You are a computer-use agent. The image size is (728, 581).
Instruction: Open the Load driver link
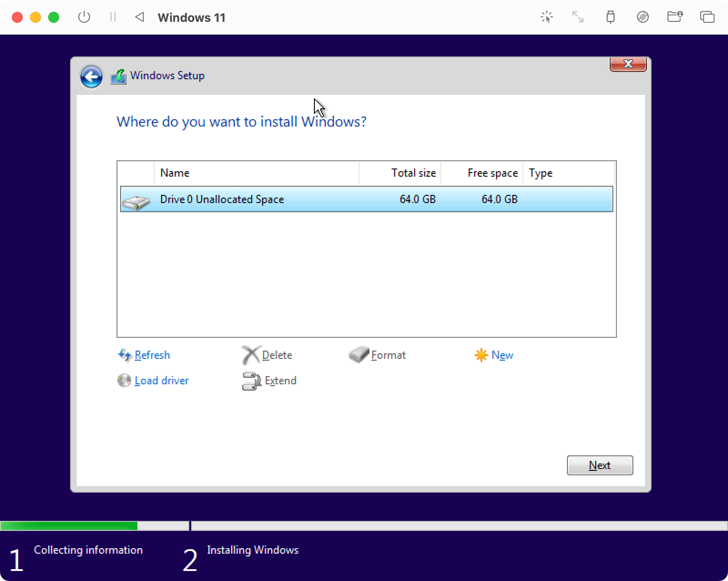(x=161, y=380)
